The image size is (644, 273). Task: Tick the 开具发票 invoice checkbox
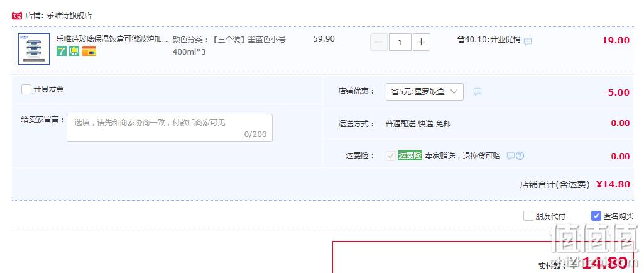click(26, 89)
